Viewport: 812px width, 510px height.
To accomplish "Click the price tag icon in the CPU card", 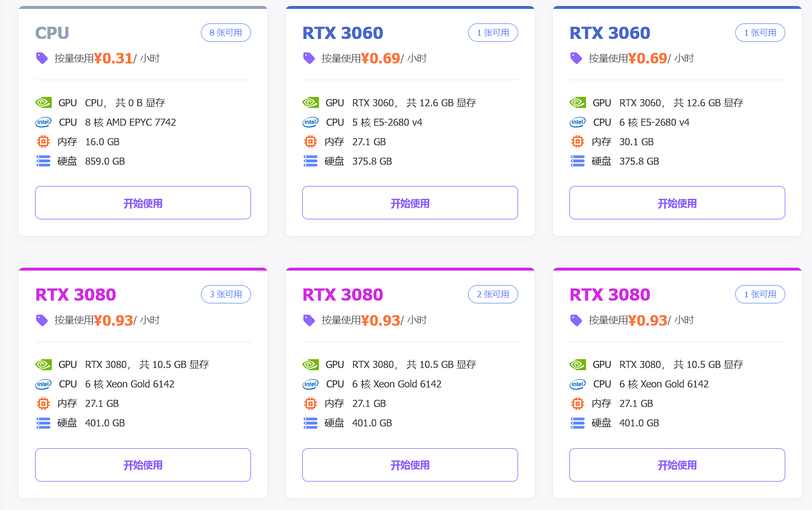I will [x=42, y=58].
